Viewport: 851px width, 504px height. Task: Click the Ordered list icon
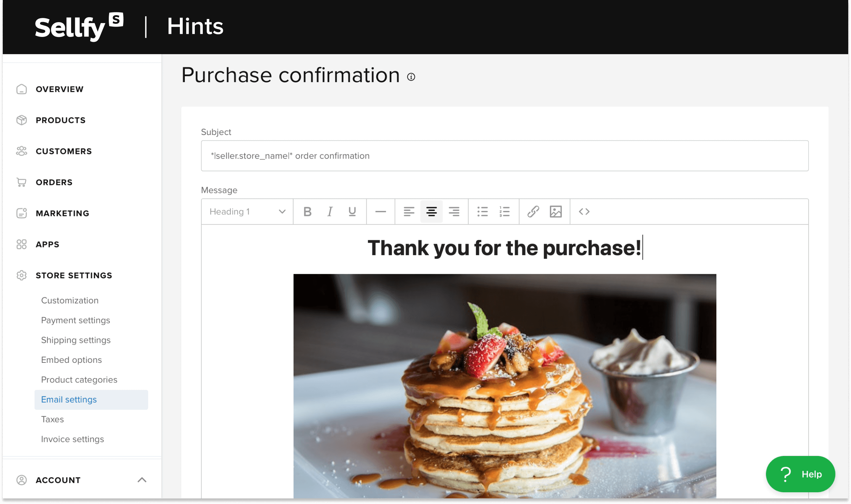point(504,211)
